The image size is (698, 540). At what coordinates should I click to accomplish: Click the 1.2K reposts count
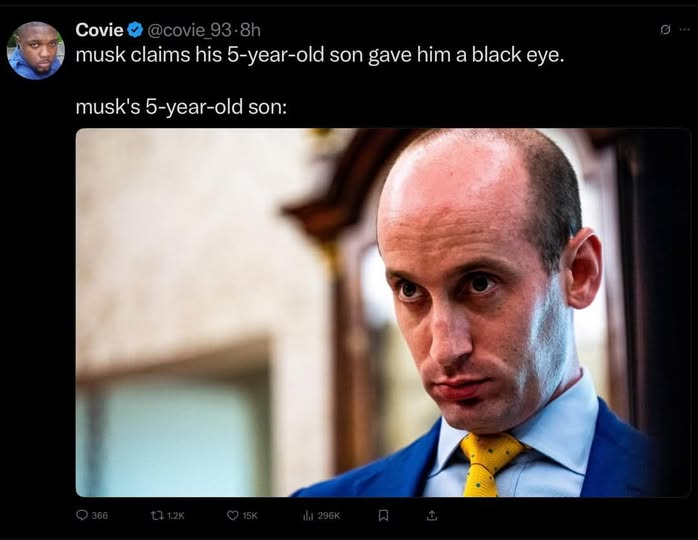pos(176,516)
